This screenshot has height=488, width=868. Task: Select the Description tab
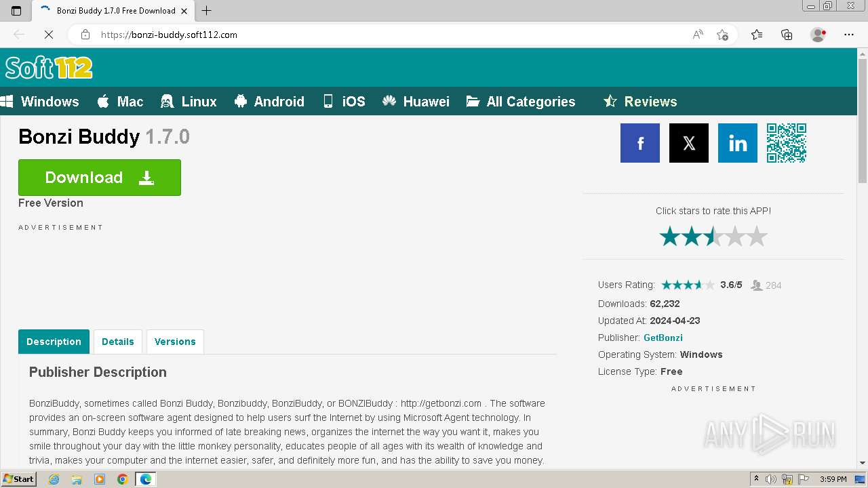[x=54, y=342]
